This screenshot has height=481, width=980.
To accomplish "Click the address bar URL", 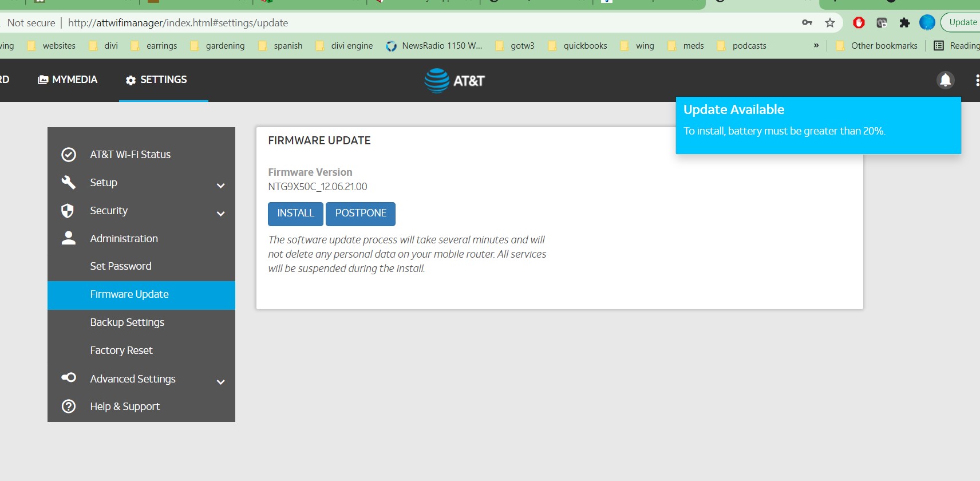I will pos(178,23).
